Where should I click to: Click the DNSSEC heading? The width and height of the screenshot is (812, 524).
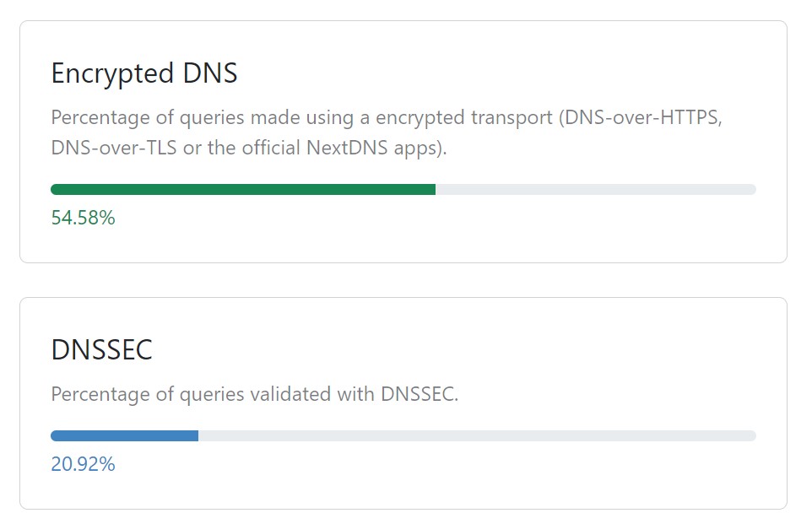[101, 350]
